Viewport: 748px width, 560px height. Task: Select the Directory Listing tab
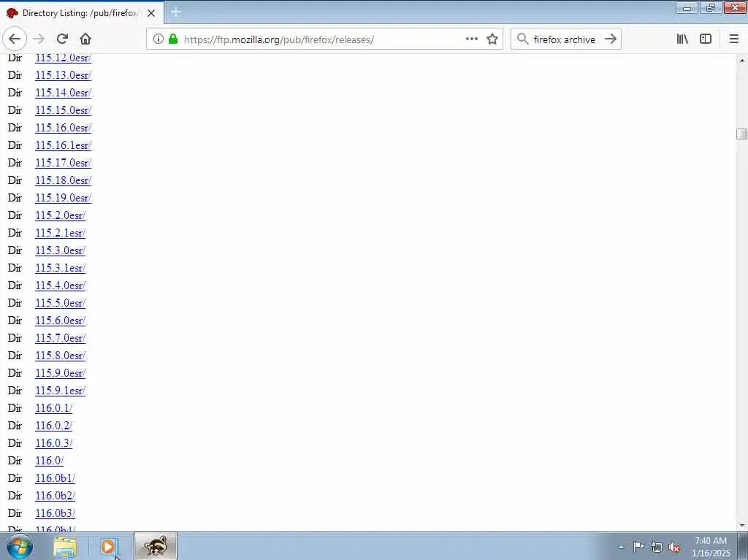pyautogui.click(x=82, y=13)
